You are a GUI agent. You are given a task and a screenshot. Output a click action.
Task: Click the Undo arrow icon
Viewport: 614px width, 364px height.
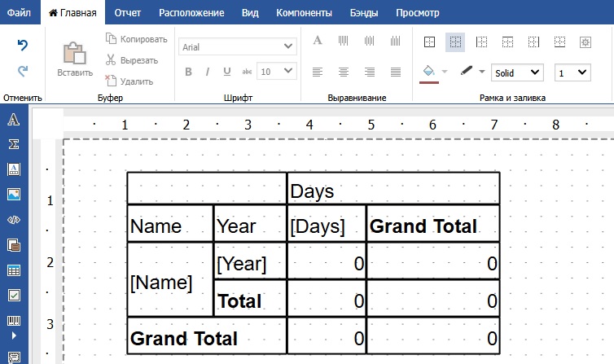[23, 46]
